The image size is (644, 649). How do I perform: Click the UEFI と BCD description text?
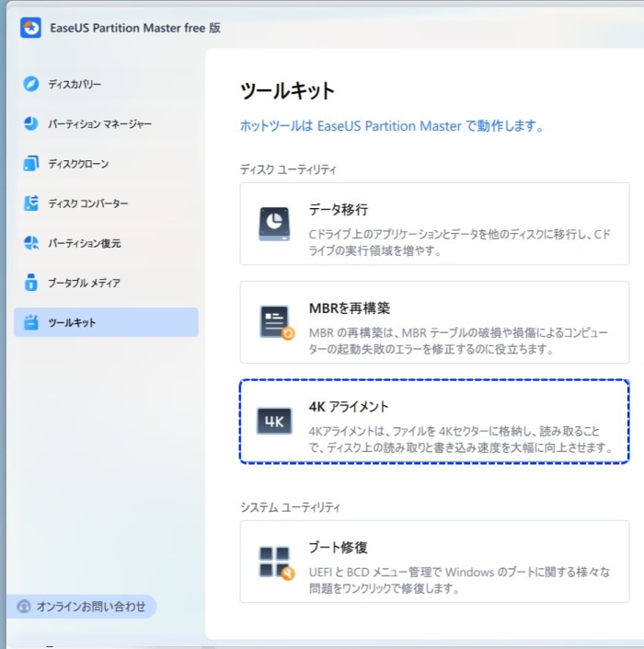tap(459, 580)
